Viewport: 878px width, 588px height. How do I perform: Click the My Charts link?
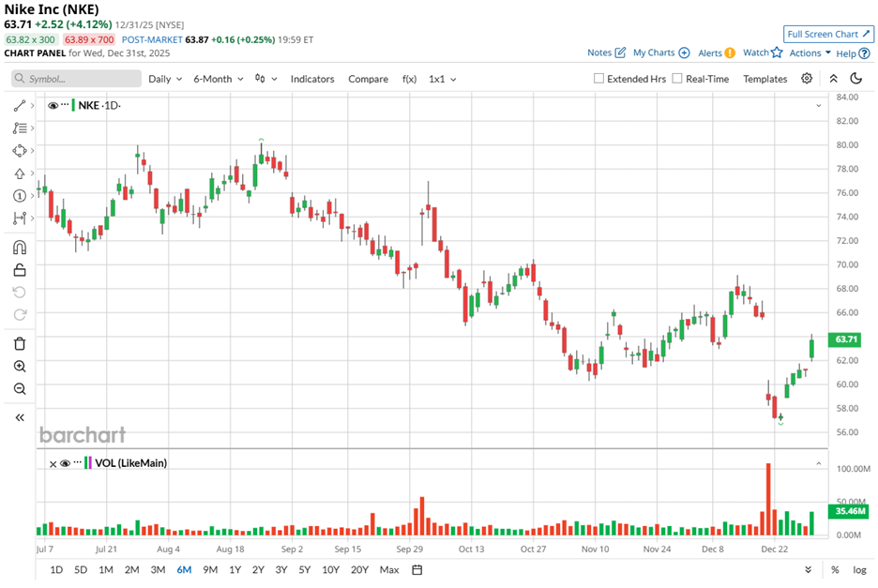(654, 53)
